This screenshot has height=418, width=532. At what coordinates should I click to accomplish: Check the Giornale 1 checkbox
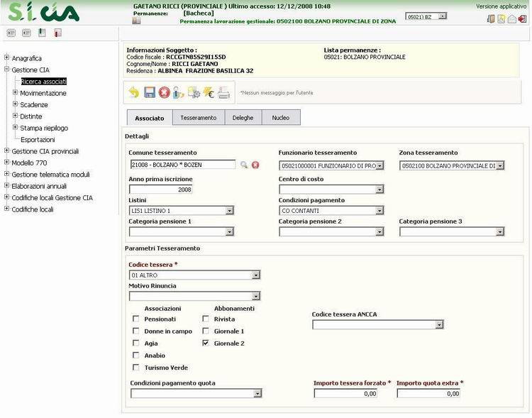pyautogui.click(x=206, y=331)
